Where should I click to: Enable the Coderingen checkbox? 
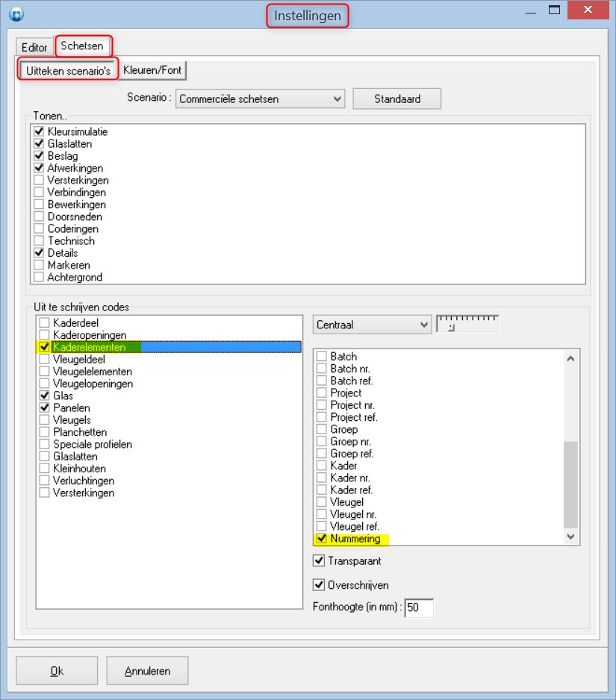[x=40, y=228]
